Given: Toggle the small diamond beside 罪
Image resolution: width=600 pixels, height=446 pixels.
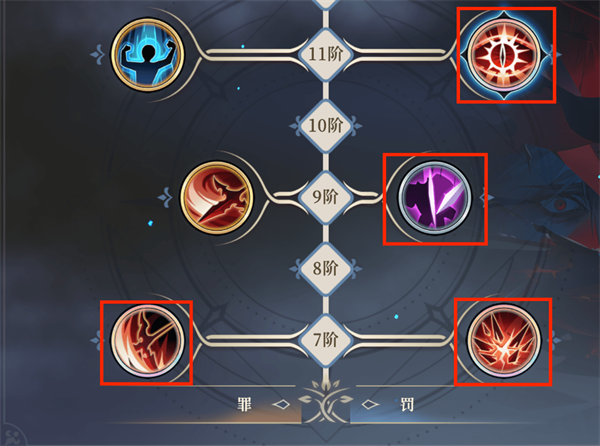Looking at the screenshot, I should coord(281,404).
